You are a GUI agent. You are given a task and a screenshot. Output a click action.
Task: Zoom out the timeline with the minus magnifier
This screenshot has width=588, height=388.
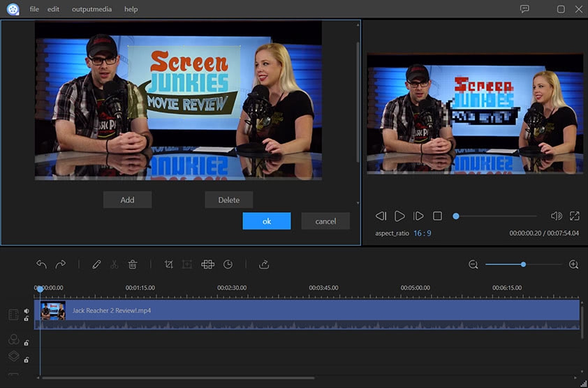(x=473, y=264)
